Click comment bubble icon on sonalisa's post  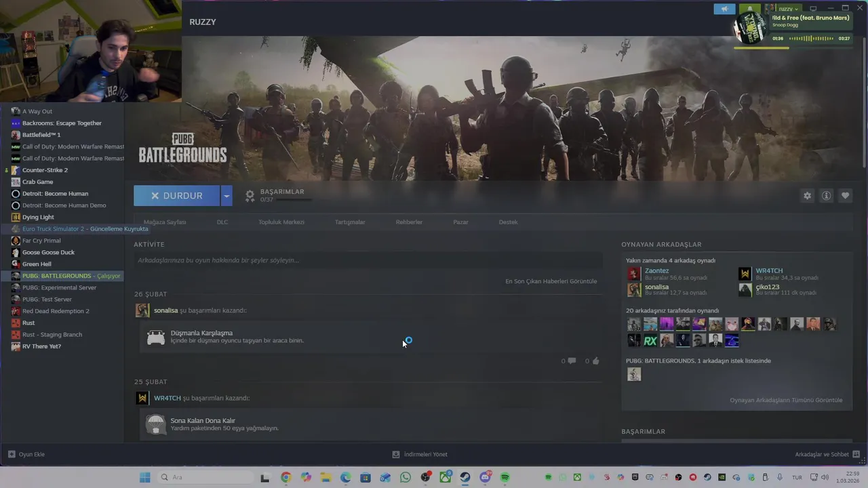click(x=572, y=361)
